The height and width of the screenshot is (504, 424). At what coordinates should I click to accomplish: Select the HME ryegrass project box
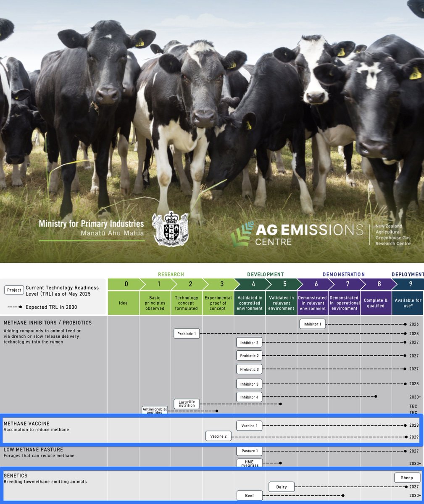pyautogui.click(x=250, y=463)
